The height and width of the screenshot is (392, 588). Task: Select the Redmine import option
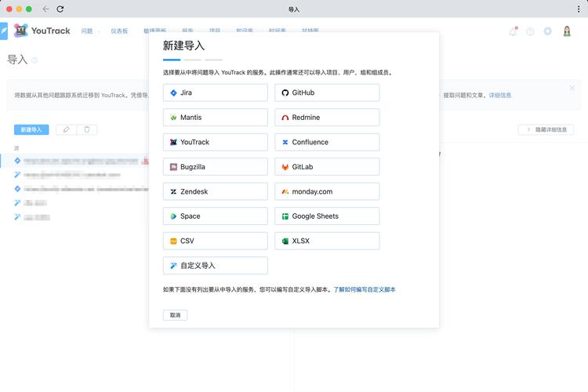[x=327, y=118]
